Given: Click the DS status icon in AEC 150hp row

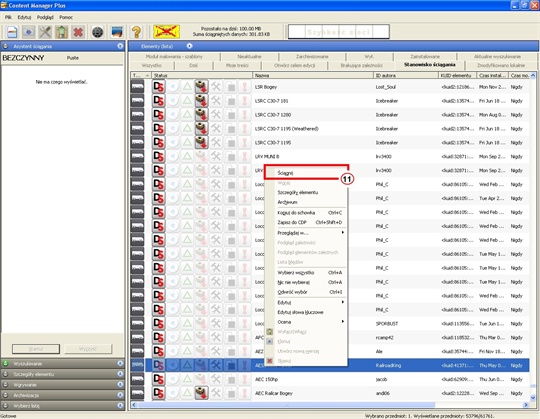Looking at the screenshot, I should coord(158,379).
